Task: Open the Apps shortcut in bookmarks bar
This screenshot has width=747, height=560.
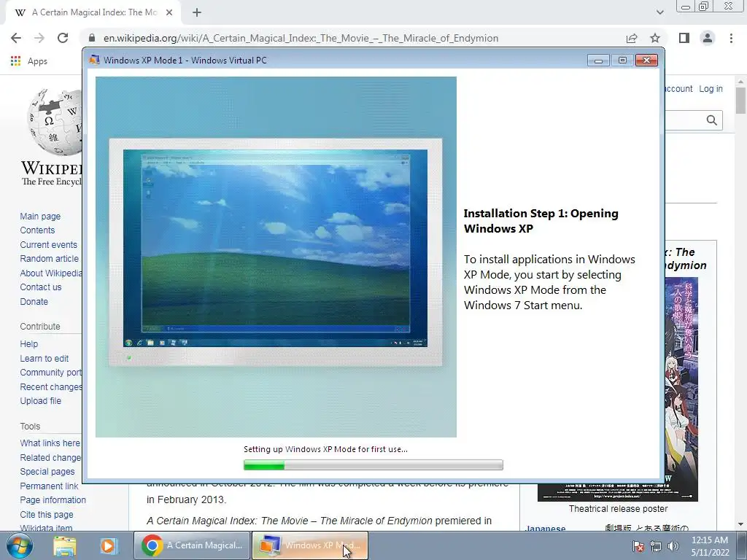Action: [x=29, y=61]
